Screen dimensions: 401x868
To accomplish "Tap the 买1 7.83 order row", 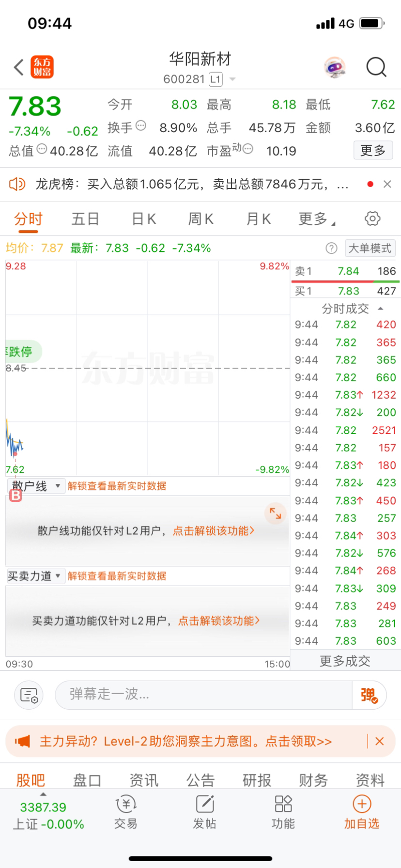I will [345, 291].
